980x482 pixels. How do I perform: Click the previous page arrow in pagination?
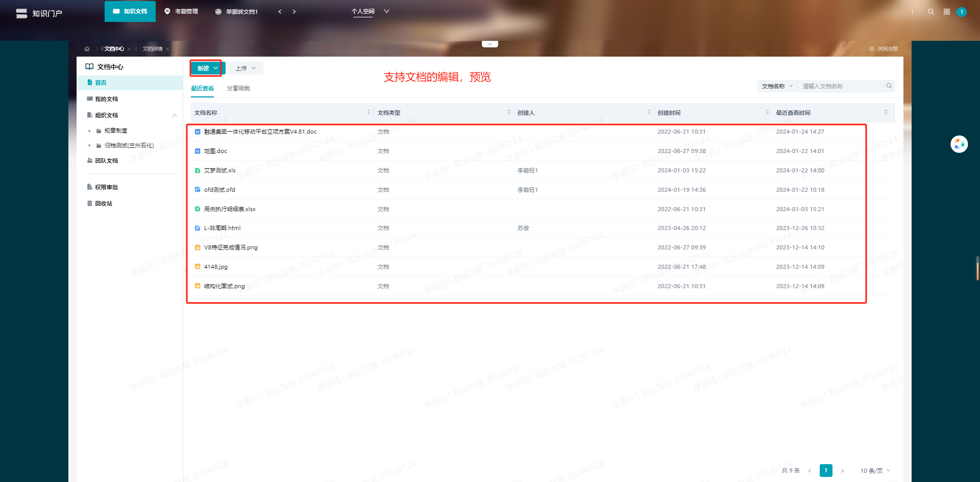[x=810, y=471]
